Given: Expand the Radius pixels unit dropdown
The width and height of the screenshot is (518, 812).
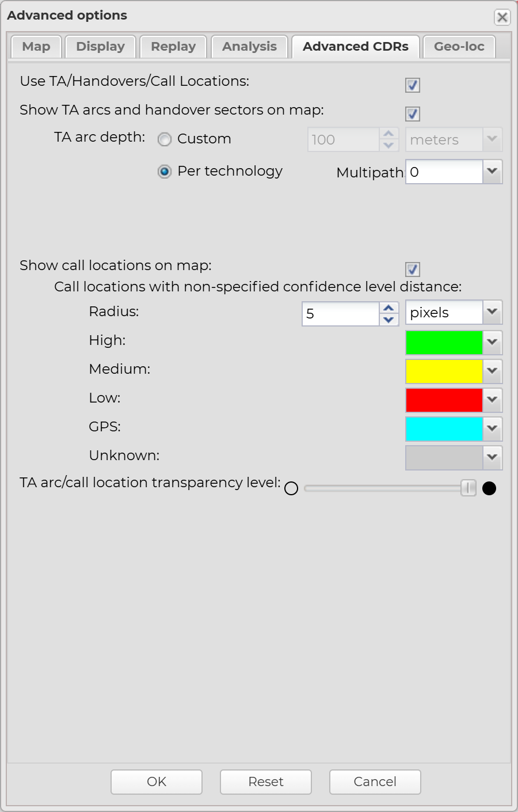Looking at the screenshot, I should pyautogui.click(x=492, y=312).
